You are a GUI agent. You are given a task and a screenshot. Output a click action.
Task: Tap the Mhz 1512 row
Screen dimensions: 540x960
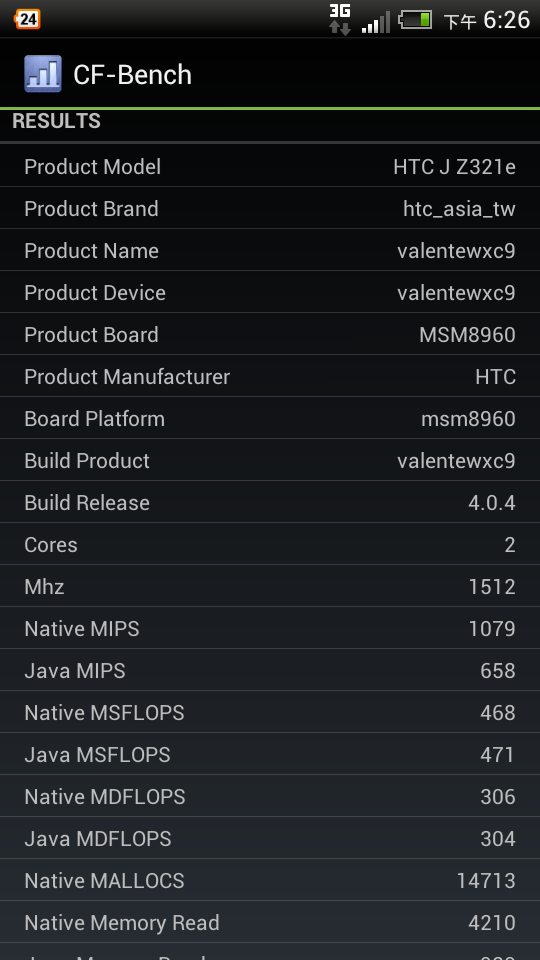click(270, 587)
